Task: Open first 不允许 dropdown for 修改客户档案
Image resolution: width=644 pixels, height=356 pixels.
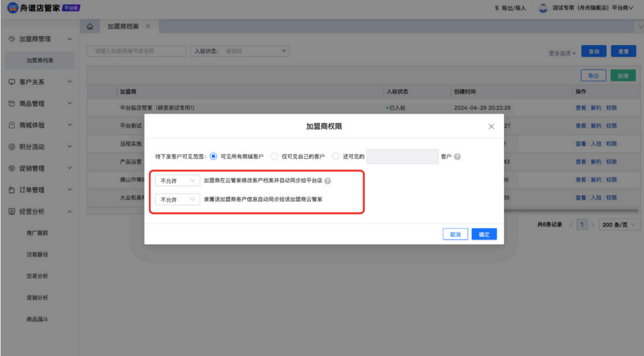Action: tap(178, 181)
